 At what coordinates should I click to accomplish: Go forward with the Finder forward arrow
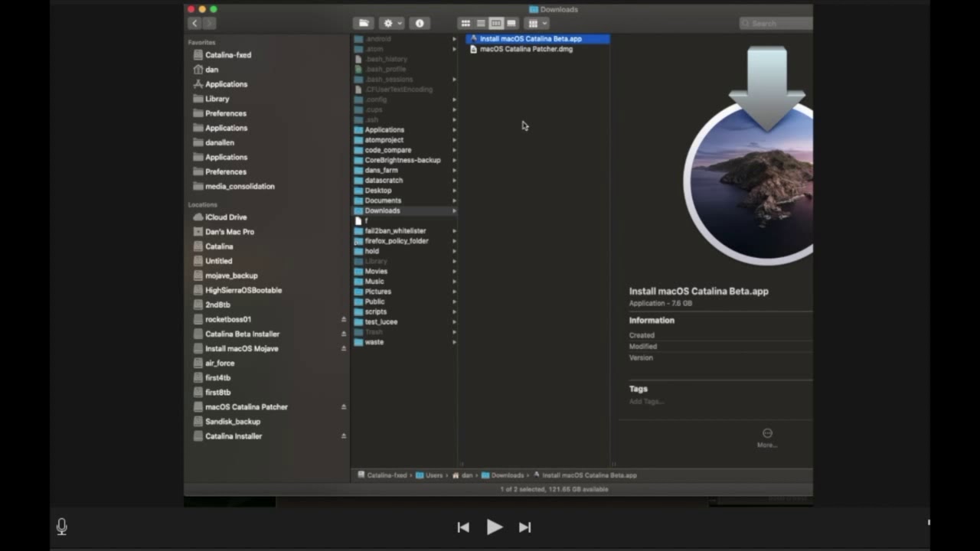point(207,24)
